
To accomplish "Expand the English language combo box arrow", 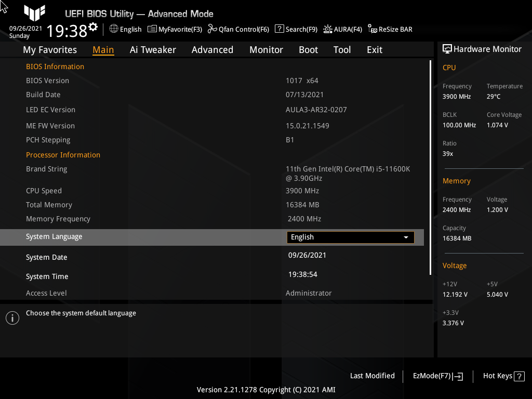I will pyautogui.click(x=406, y=237).
